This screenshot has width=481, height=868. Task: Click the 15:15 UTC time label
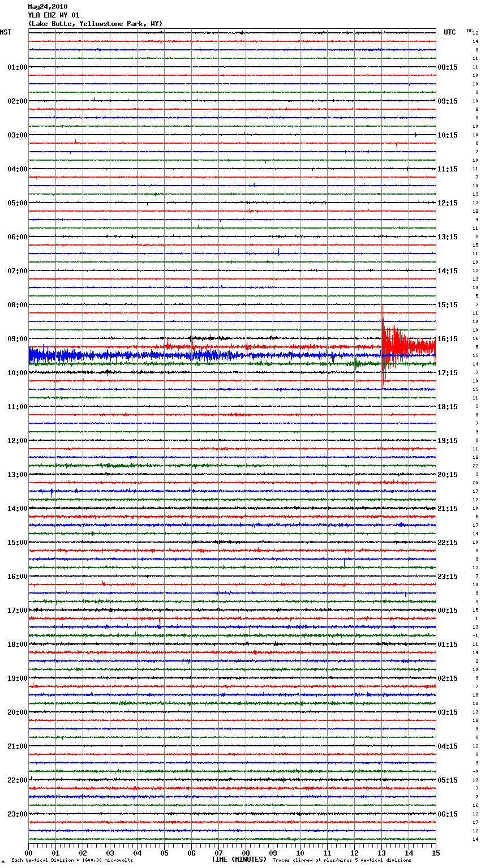coord(448,305)
